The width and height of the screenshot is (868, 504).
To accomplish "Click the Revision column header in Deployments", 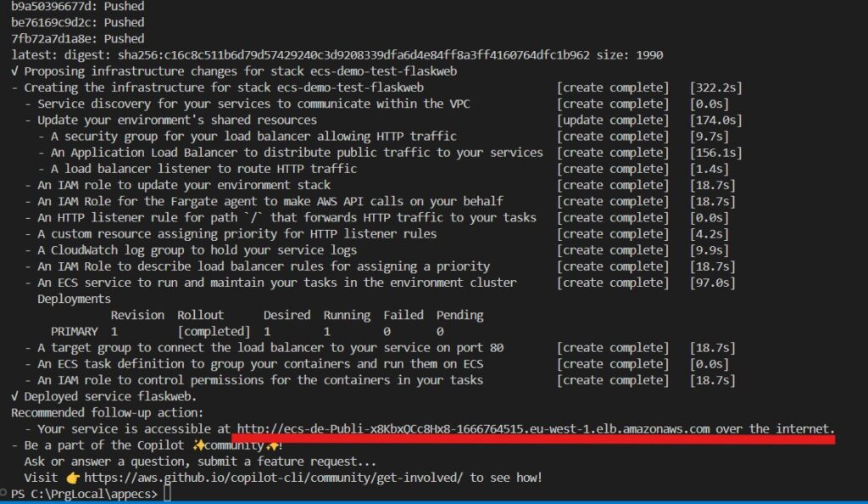I will [137, 315].
